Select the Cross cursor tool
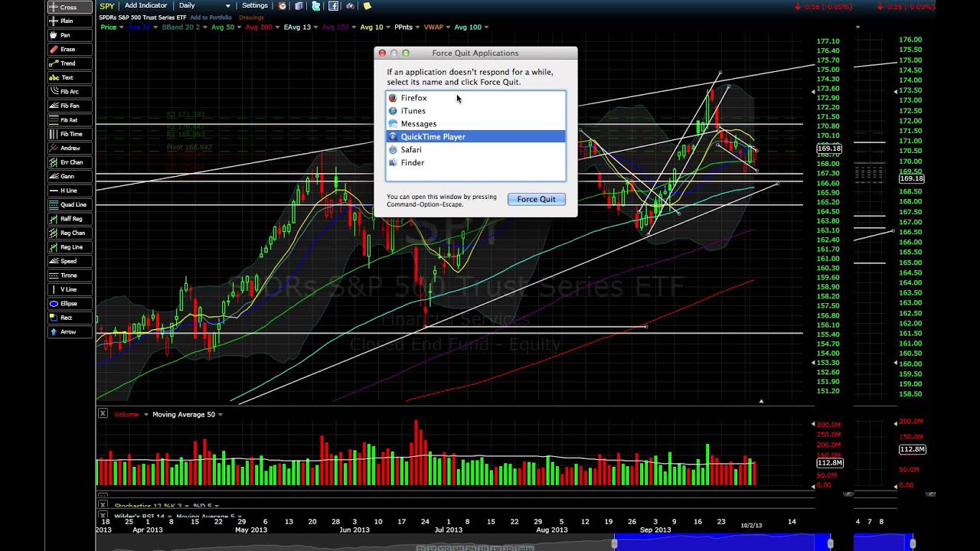This screenshot has width=980, height=551. [x=69, y=7]
